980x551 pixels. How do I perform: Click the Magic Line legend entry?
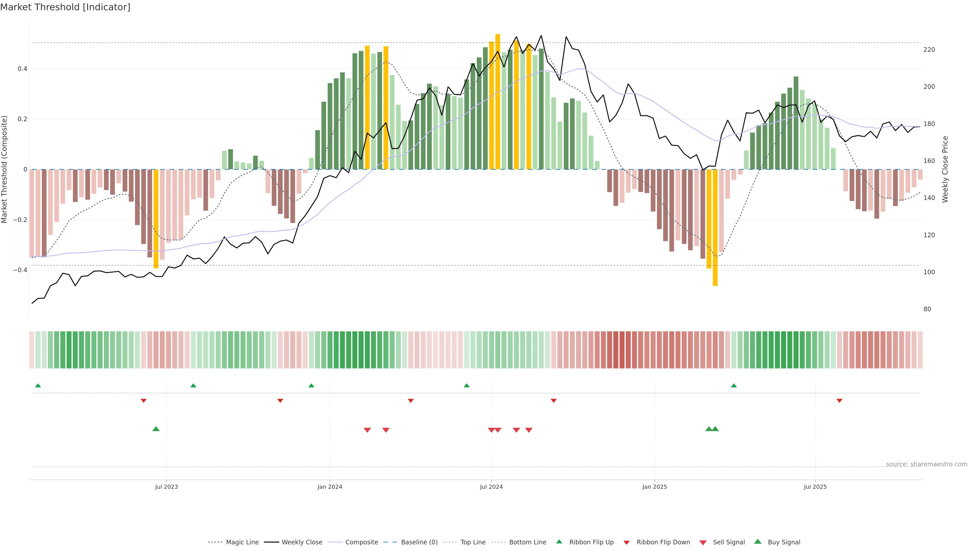pyautogui.click(x=242, y=542)
